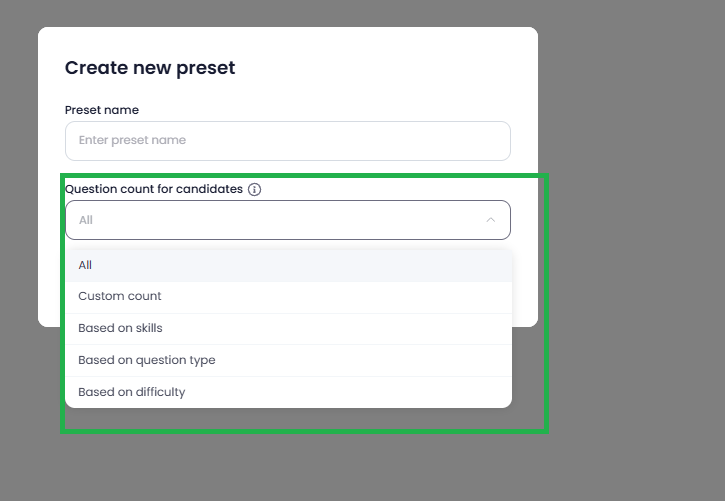Select "Based on question type" option
The width and height of the screenshot is (726, 501).
(288, 360)
